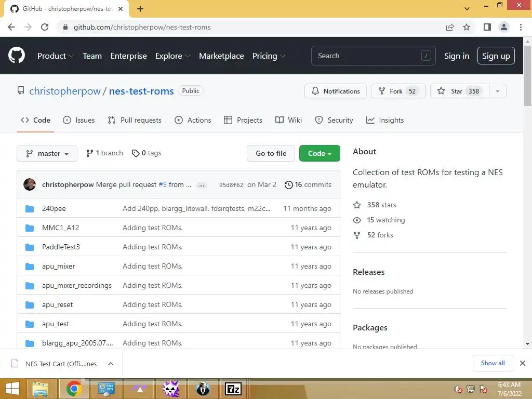View the 16 commits history

pos(308,185)
